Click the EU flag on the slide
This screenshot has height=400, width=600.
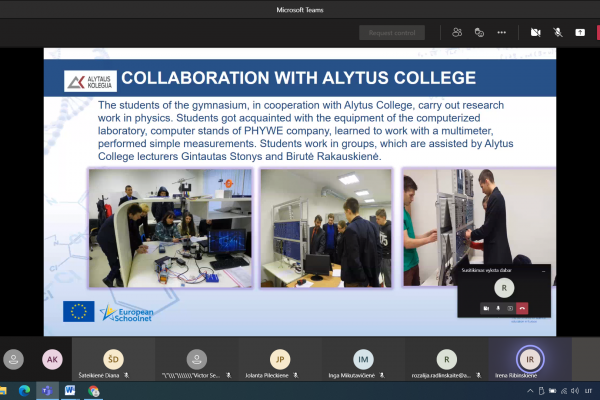pos(79,311)
